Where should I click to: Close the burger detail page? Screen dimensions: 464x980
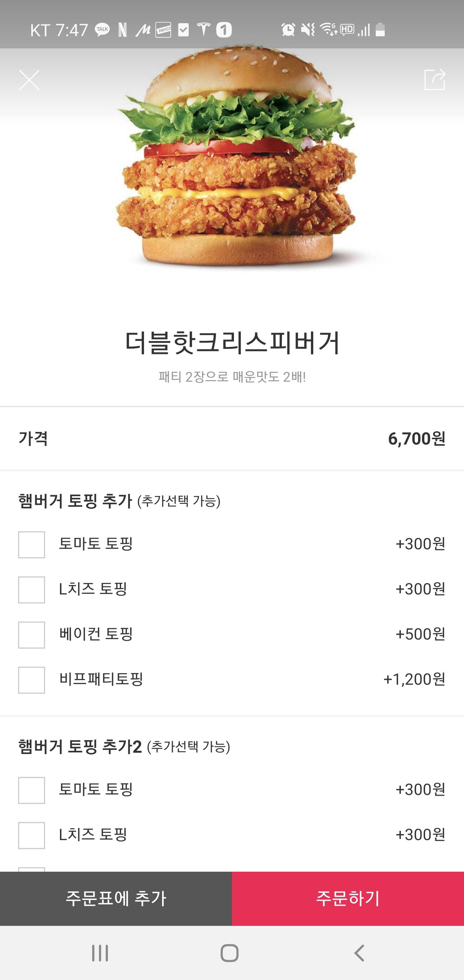coord(29,80)
